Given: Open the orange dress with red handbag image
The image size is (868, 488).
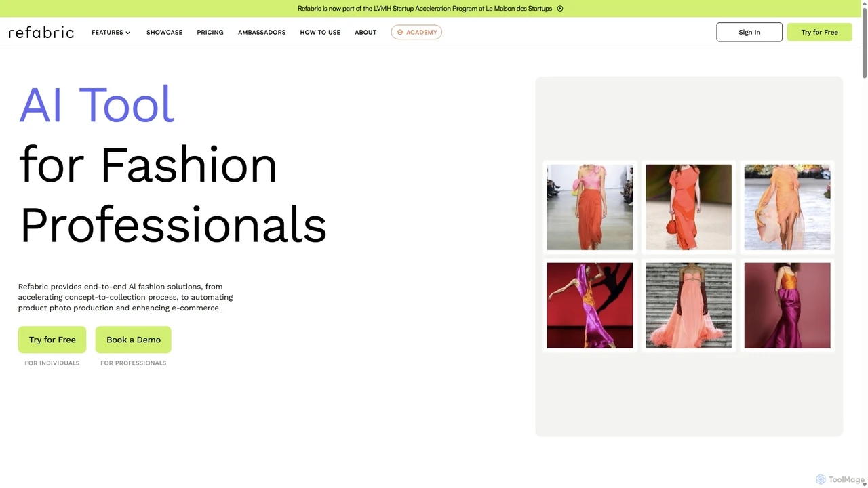Looking at the screenshot, I should pos(688,207).
